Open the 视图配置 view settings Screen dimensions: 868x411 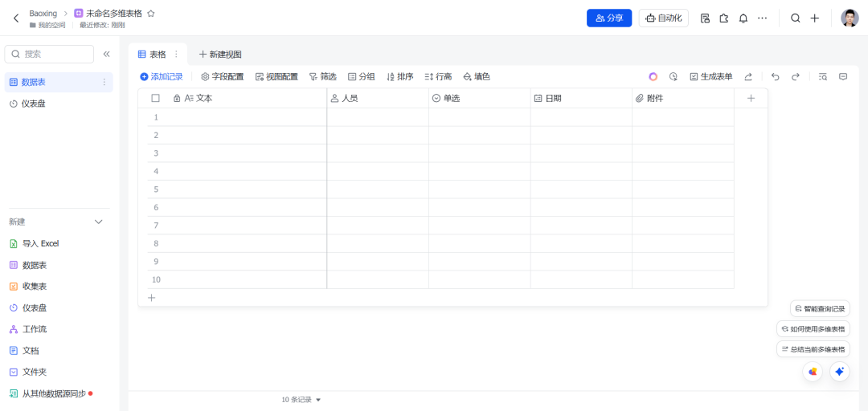pyautogui.click(x=276, y=77)
